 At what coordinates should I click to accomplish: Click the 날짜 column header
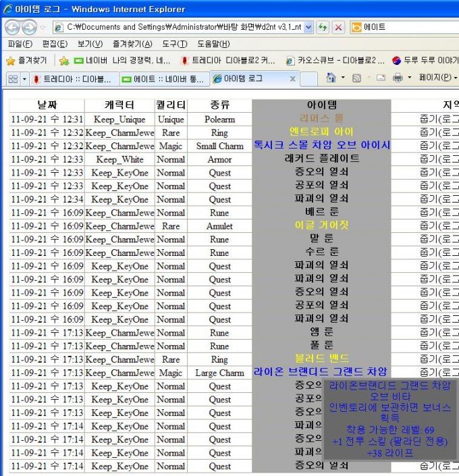click(x=47, y=105)
